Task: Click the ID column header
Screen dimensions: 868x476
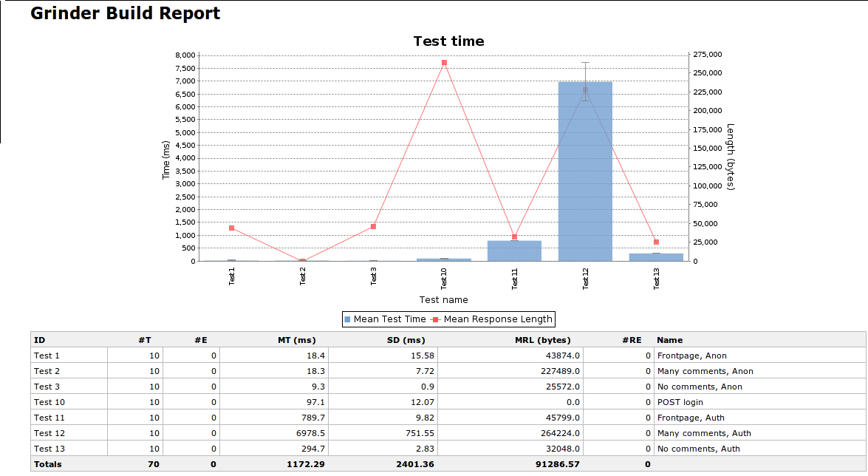Action: pos(40,340)
